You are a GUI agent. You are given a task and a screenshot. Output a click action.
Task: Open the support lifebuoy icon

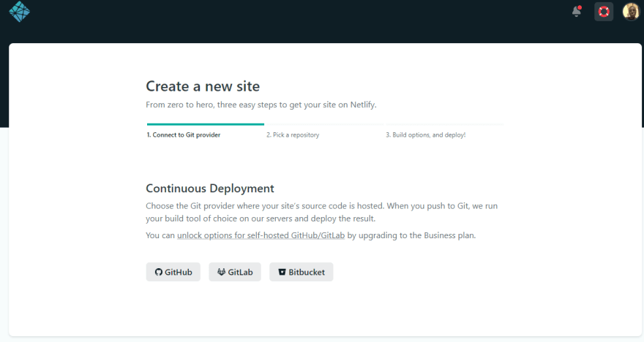coord(604,12)
